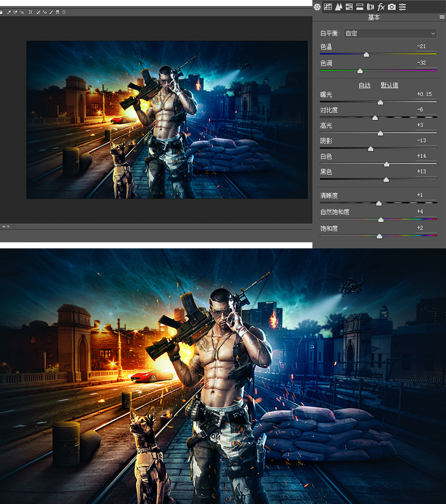Click the 默认值 default link

pyautogui.click(x=390, y=85)
